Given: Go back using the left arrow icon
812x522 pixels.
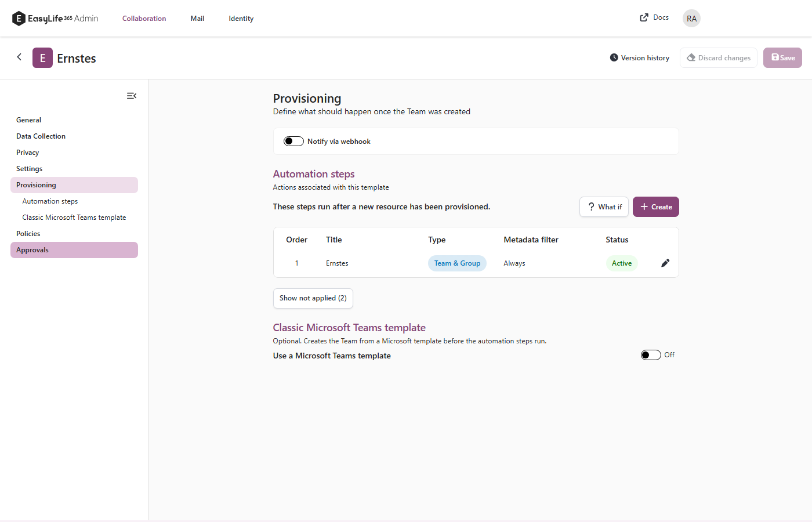Looking at the screenshot, I should [x=19, y=57].
